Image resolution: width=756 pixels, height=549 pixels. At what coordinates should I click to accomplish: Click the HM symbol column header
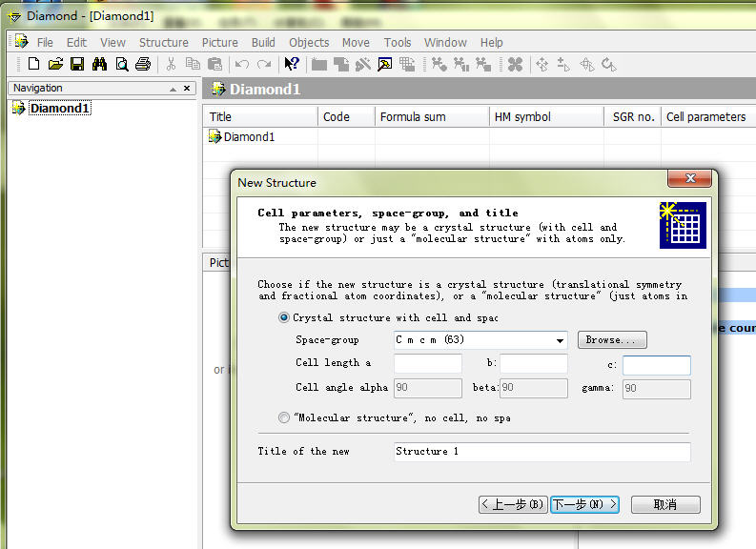547,116
